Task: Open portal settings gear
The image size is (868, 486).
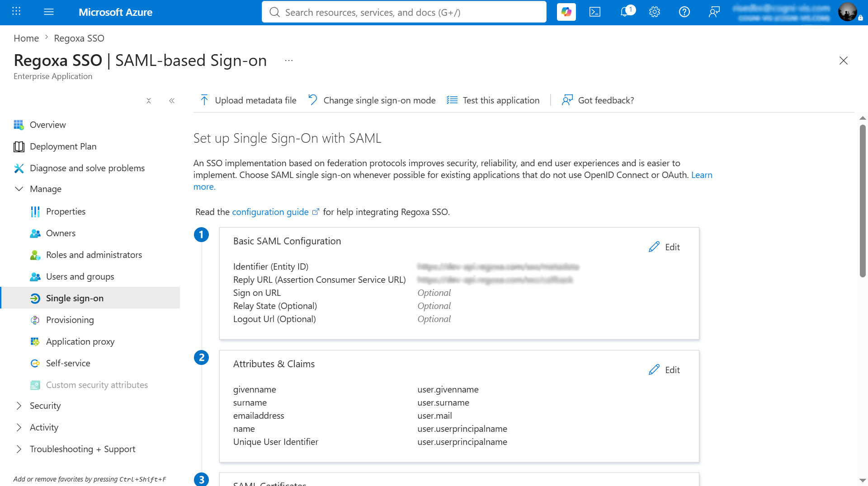Action: tap(655, 12)
